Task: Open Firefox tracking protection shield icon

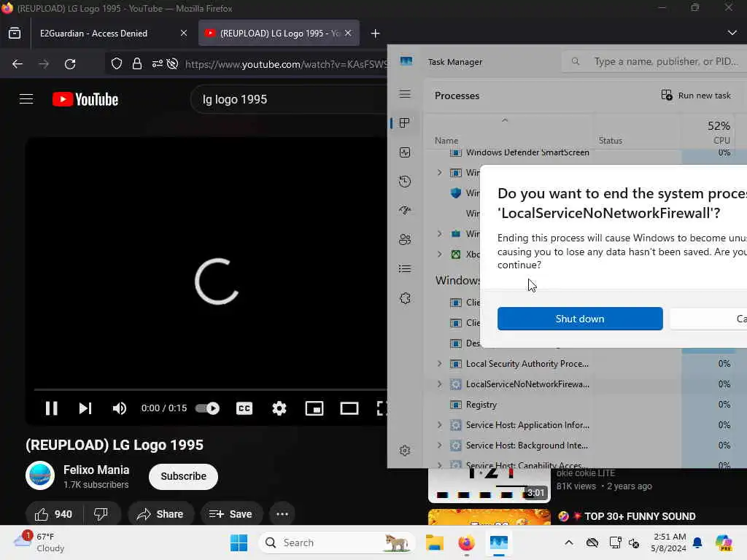Action: [x=117, y=64]
